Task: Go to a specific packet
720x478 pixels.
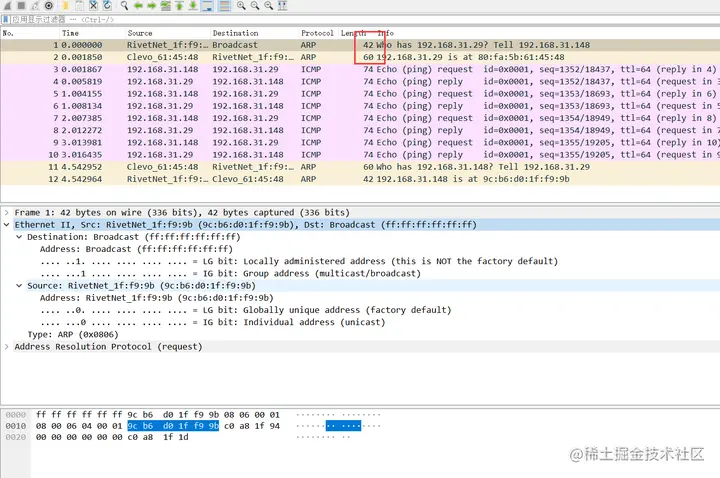Action: click(x=166, y=6)
